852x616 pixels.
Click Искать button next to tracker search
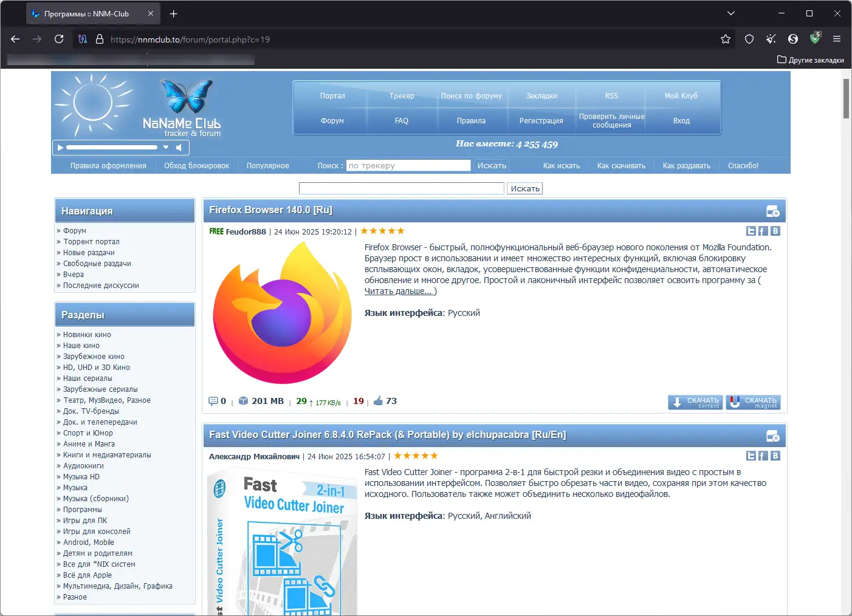[x=492, y=165]
